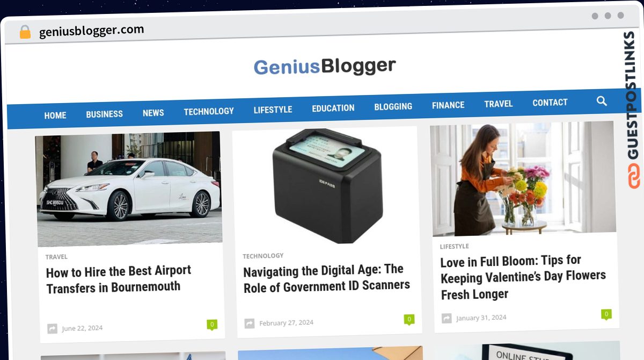This screenshot has height=360, width=644.
Task: Click the GeniusBlogger site logo
Action: (325, 67)
